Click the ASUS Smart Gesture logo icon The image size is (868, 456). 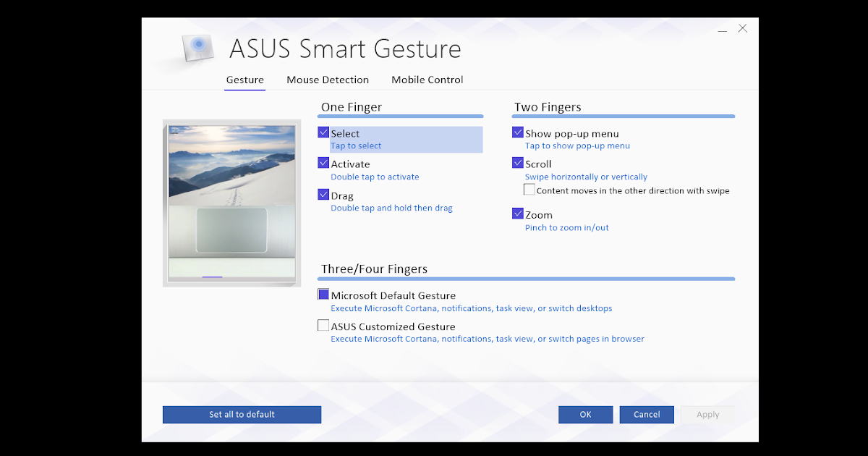198,48
